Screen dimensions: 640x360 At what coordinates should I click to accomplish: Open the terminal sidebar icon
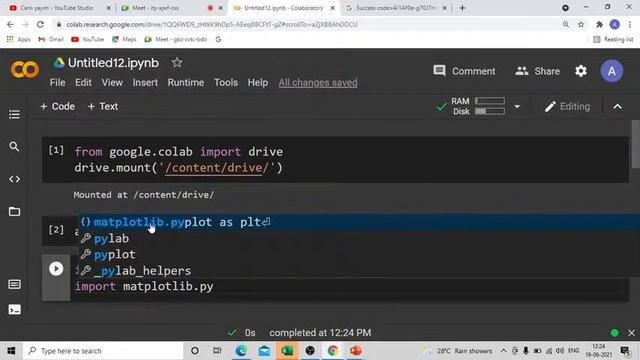pos(14,310)
